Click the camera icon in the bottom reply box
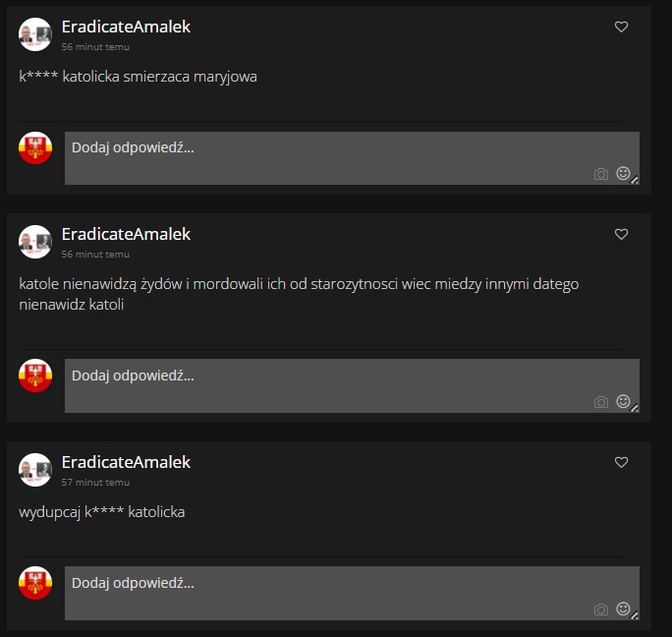672x637 pixels. click(601, 609)
